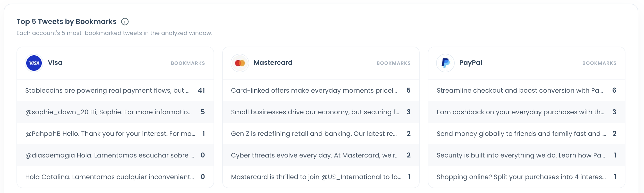
Task: Open the Cyber threats evolve tweet
Action: pyautogui.click(x=321, y=155)
